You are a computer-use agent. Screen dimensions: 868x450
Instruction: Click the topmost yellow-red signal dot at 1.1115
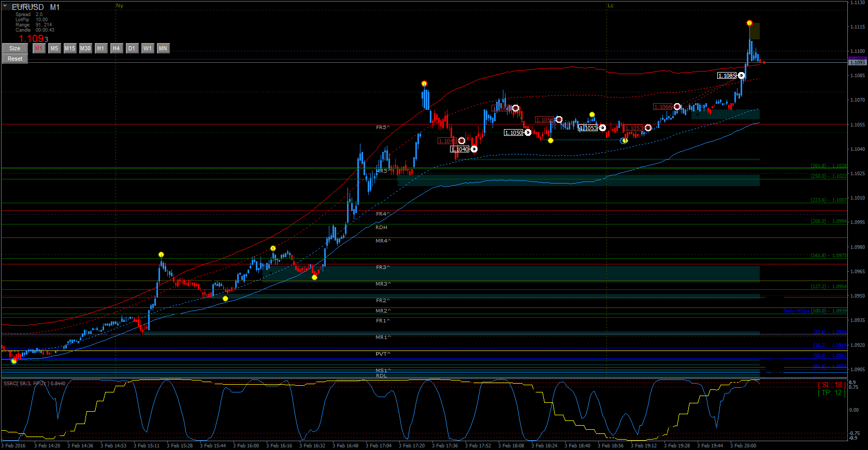(x=749, y=23)
